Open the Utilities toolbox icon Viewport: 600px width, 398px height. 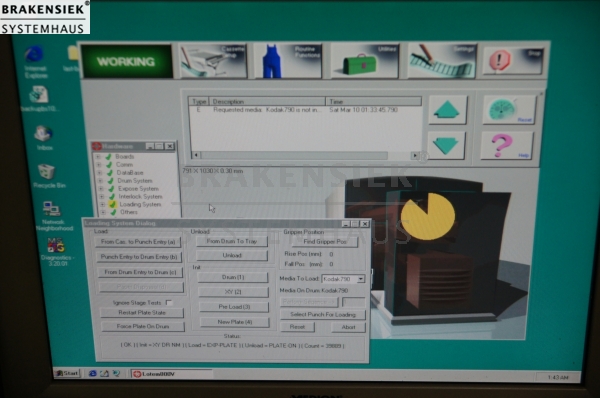tap(364, 61)
